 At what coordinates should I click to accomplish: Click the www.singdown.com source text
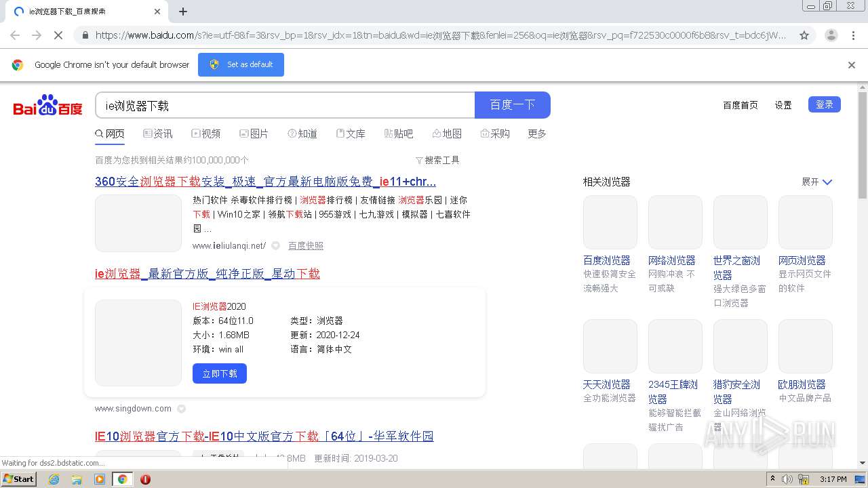133,409
